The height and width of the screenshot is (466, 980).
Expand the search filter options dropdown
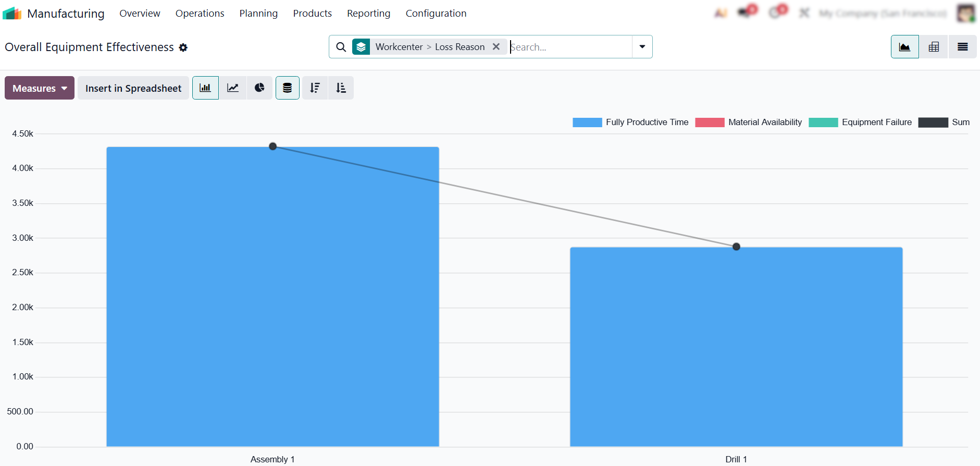point(642,47)
